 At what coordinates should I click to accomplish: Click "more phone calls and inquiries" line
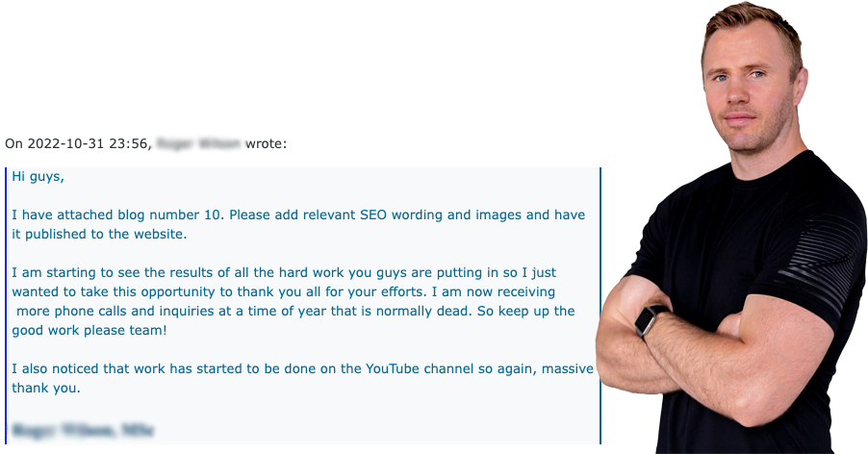[x=295, y=311]
